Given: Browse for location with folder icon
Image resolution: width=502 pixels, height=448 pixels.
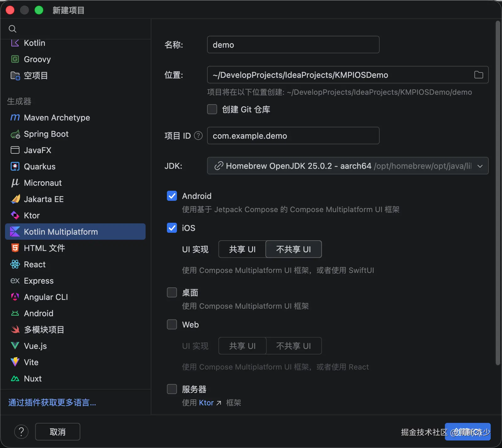Looking at the screenshot, I should tap(479, 75).
